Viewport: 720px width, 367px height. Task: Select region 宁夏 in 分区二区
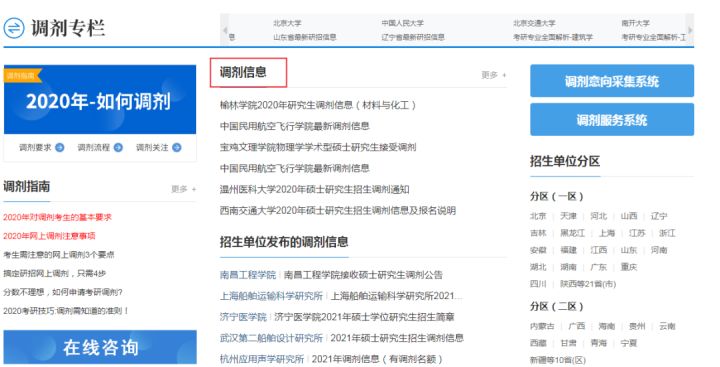[x=629, y=343]
